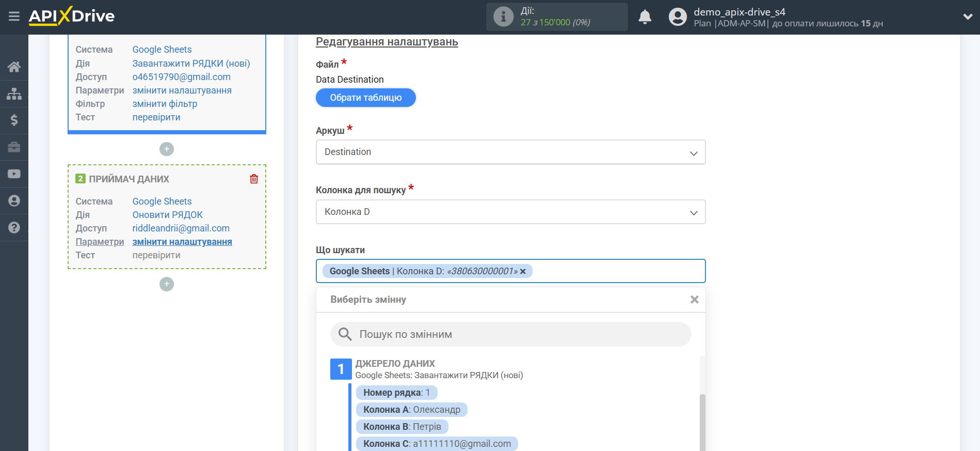Open help question mark icon
980x451 pixels.
pyautogui.click(x=14, y=227)
